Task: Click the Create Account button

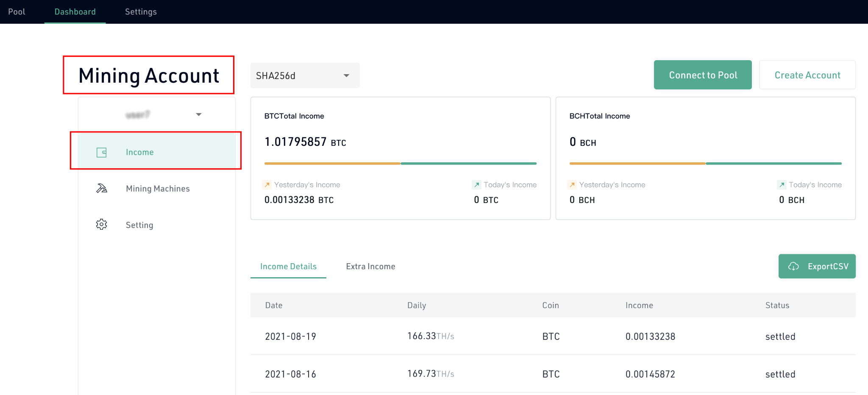Action: [807, 75]
